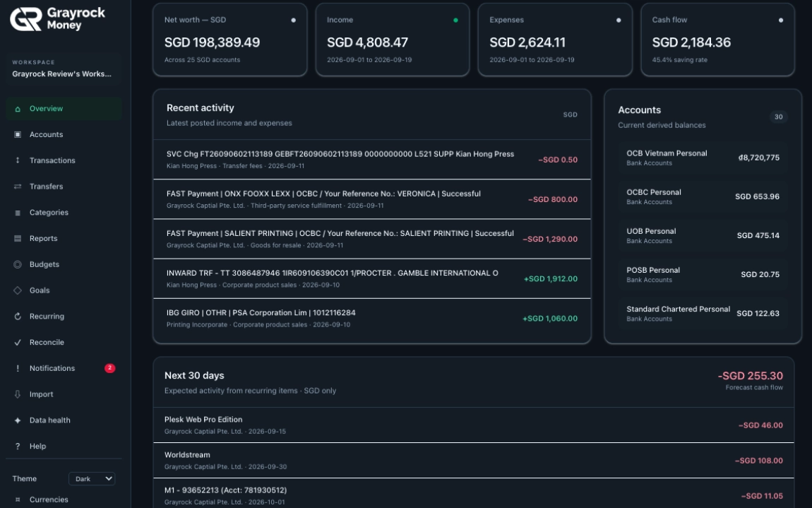Open the Accounts menu item
The width and height of the screenshot is (812, 508).
coord(64,135)
